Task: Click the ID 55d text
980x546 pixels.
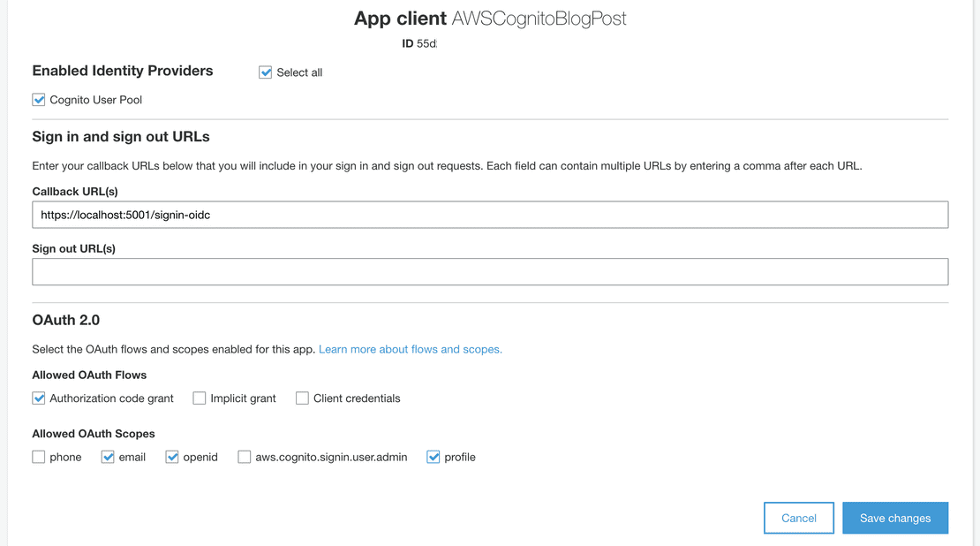Action: point(419,44)
